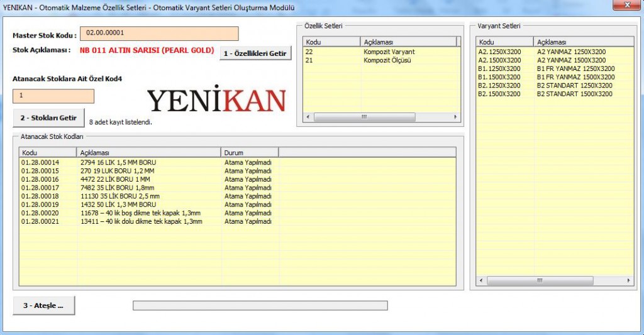Image resolution: width=644 pixels, height=335 pixels.
Task: Click the '1 - Özellikleri Getir' button
Action: [x=256, y=53]
